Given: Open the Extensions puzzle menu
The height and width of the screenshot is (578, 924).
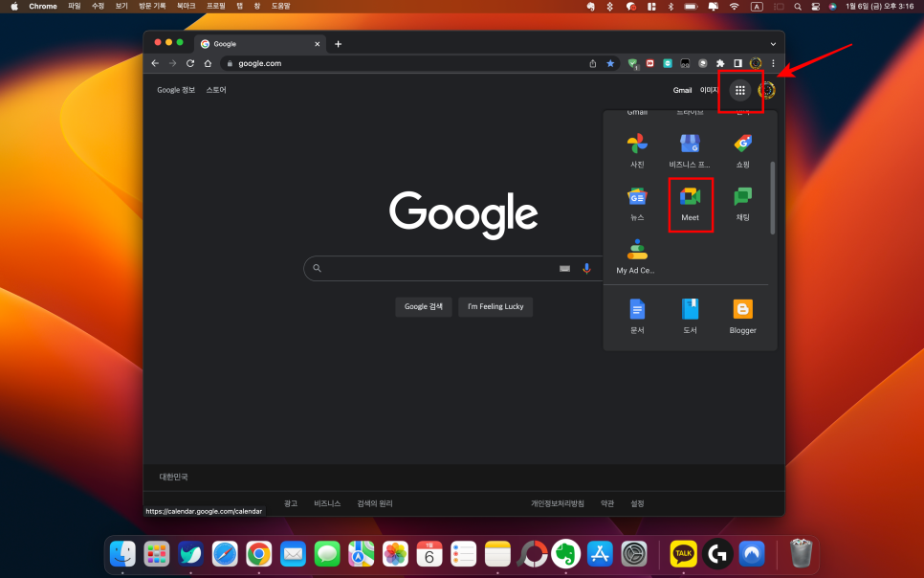Looking at the screenshot, I should (x=720, y=63).
